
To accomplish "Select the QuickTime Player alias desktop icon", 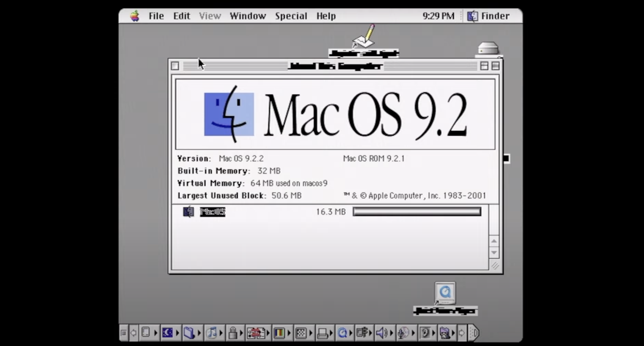I will pos(445,293).
